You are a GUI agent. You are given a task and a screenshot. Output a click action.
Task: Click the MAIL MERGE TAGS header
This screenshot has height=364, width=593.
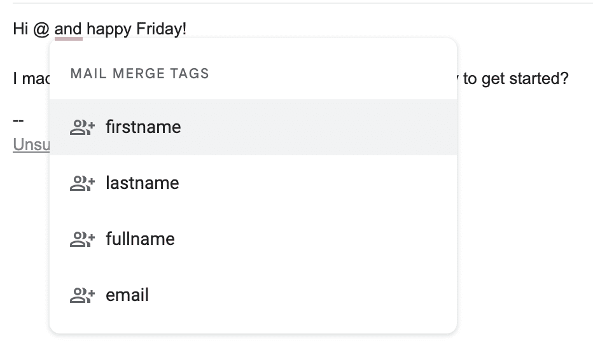tap(139, 73)
